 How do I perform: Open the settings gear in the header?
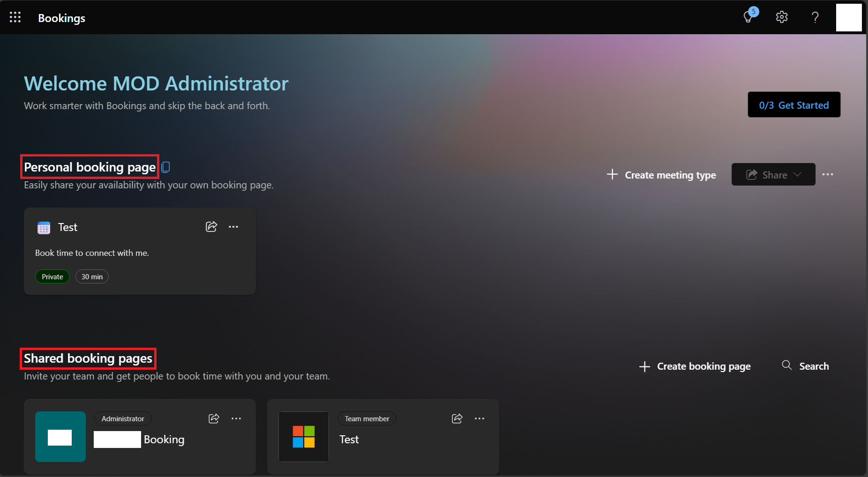point(782,17)
